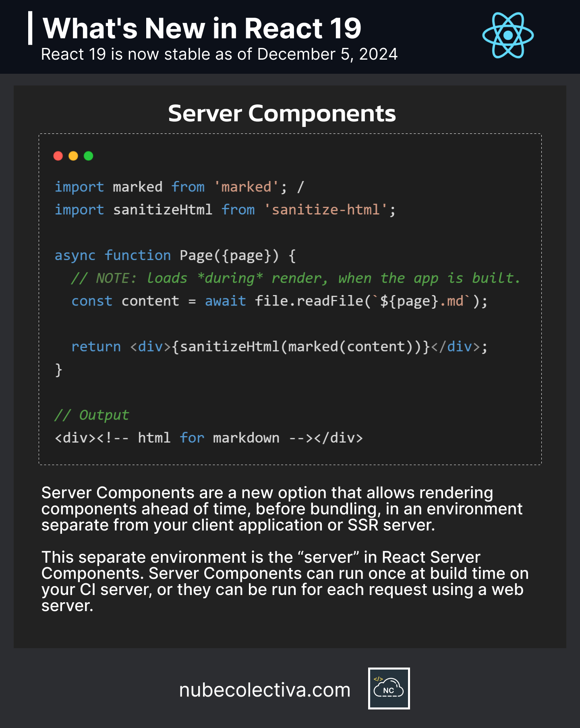
Task: Click the "What's New in React 19" title
Action: tap(202, 28)
